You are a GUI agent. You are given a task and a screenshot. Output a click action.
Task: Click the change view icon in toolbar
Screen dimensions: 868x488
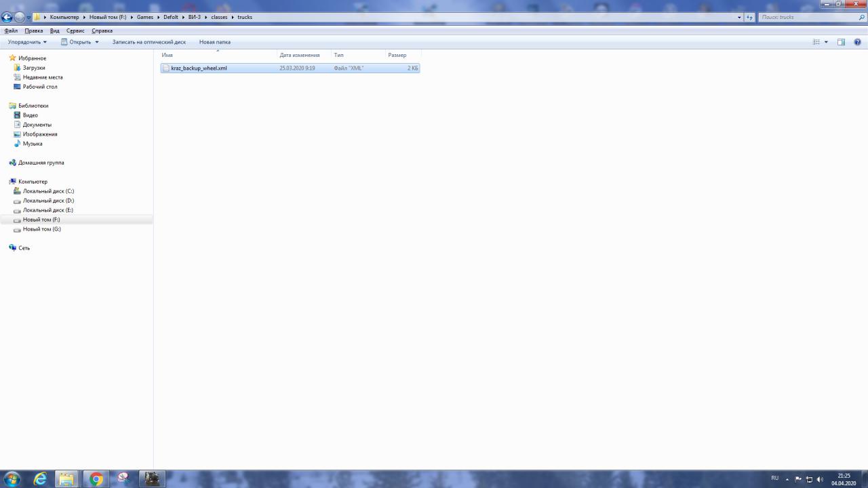816,42
